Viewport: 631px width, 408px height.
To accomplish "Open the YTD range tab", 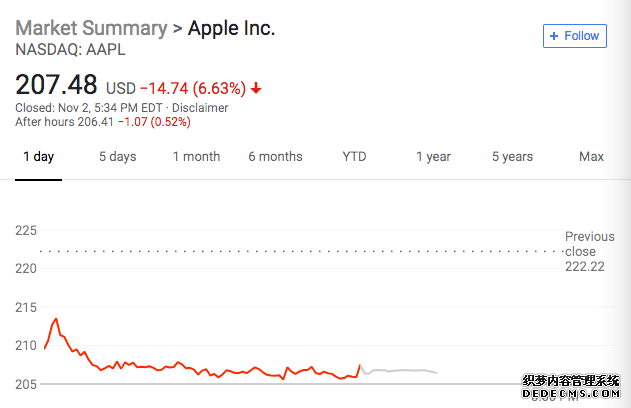I will coord(354,157).
